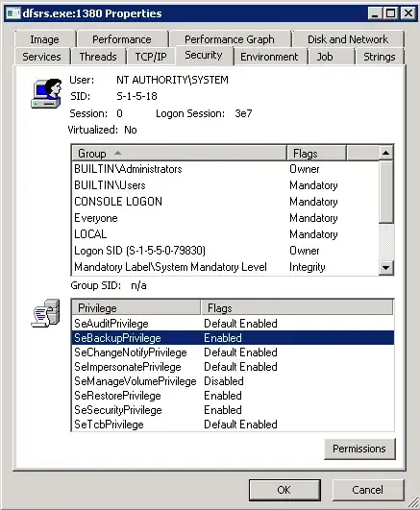Sort groups by Flags column header

(x=316, y=154)
